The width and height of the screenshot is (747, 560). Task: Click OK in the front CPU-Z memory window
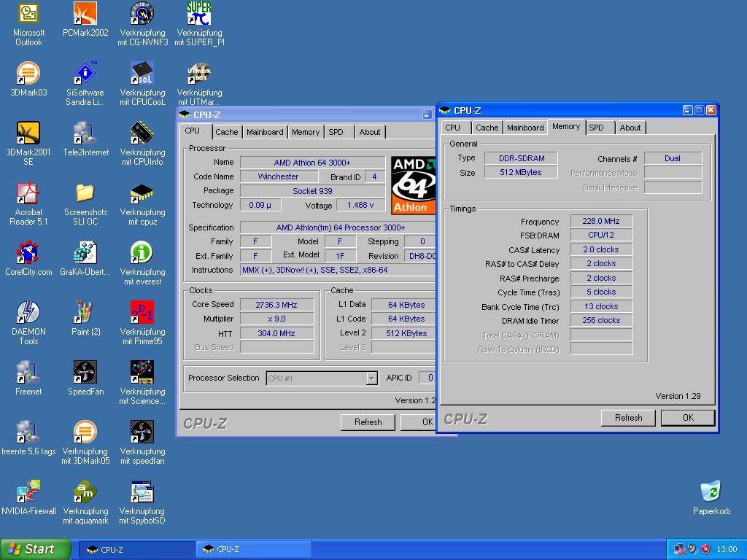(688, 418)
